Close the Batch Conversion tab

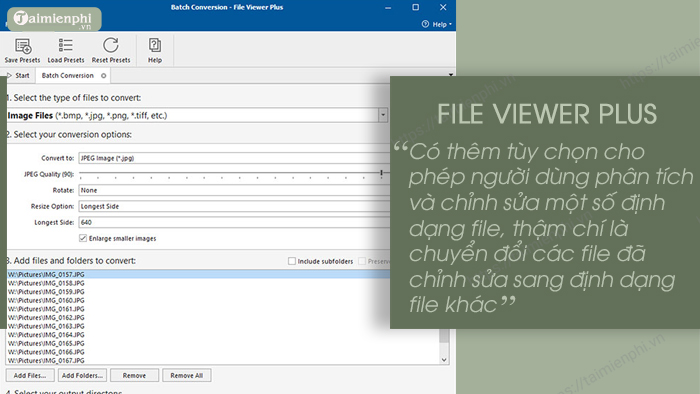[x=104, y=75]
